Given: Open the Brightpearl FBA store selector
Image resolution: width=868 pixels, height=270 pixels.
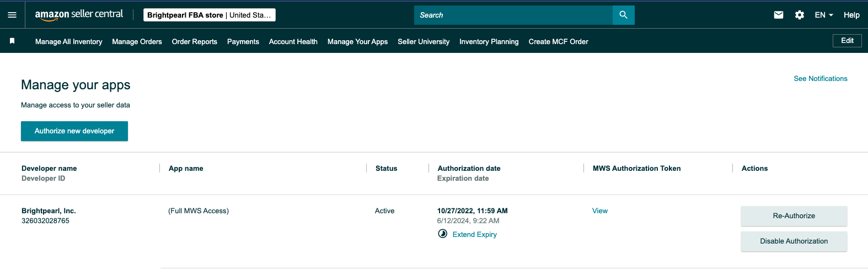Looking at the screenshot, I should click(x=209, y=15).
